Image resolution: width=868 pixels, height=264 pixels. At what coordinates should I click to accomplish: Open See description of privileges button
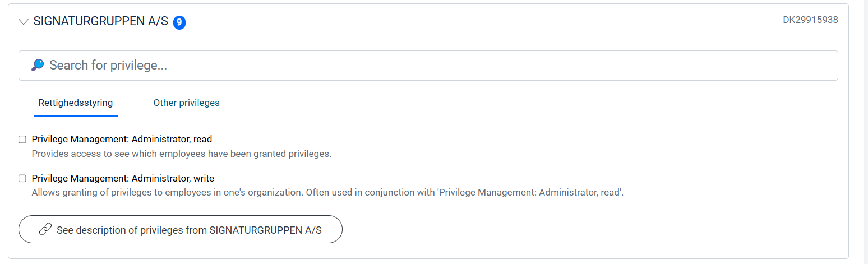(181, 229)
